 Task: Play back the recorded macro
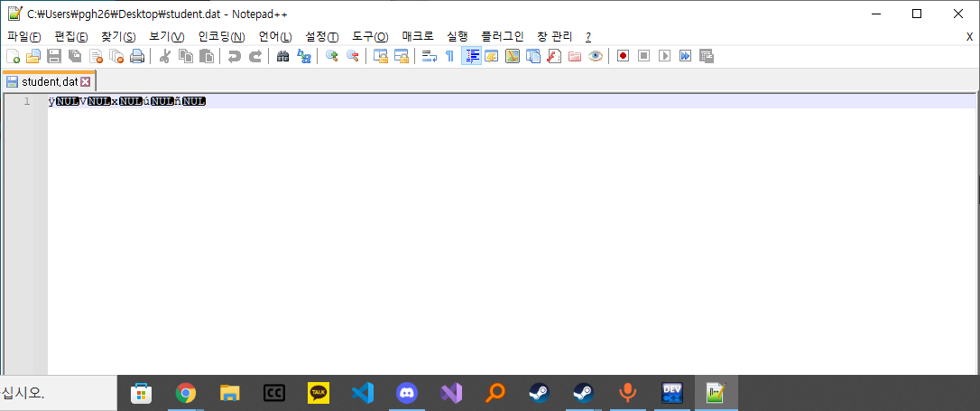[664, 56]
